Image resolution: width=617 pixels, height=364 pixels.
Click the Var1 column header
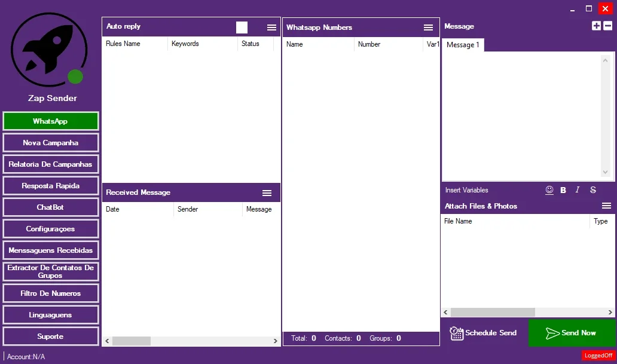click(432, 44)
